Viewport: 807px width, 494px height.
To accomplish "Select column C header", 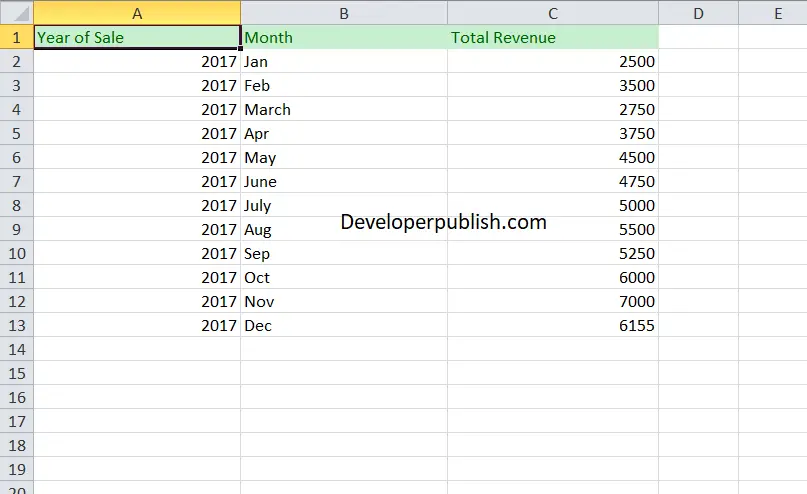I will click(553, 13).
